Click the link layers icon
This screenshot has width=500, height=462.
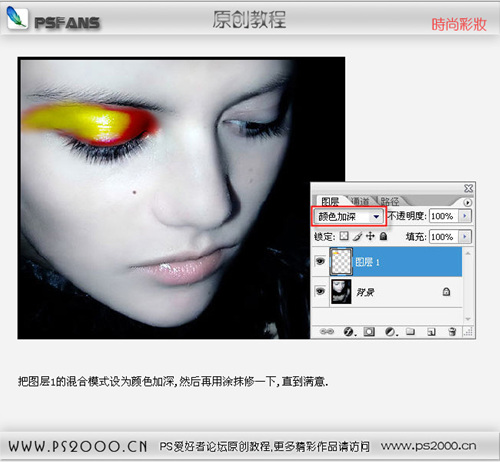click(326, 331)
